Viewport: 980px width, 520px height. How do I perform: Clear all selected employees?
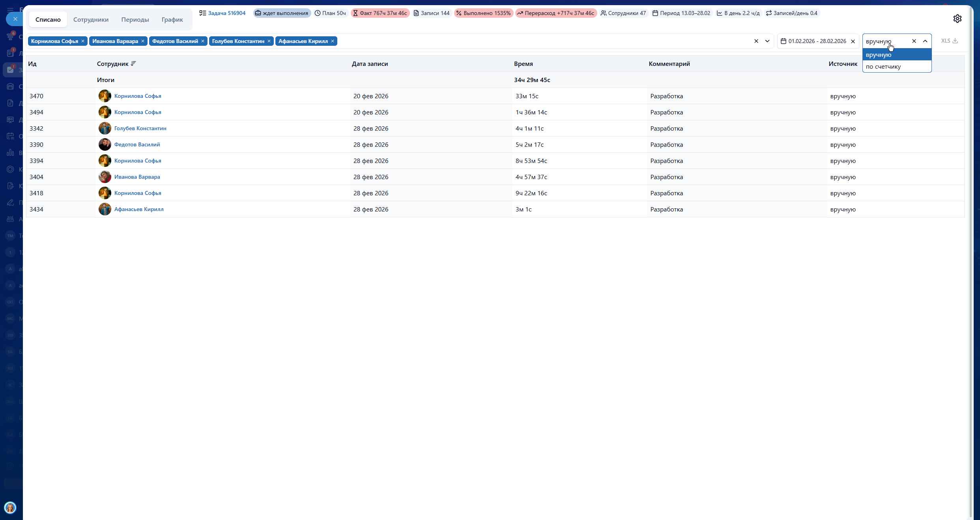(756, 41)
